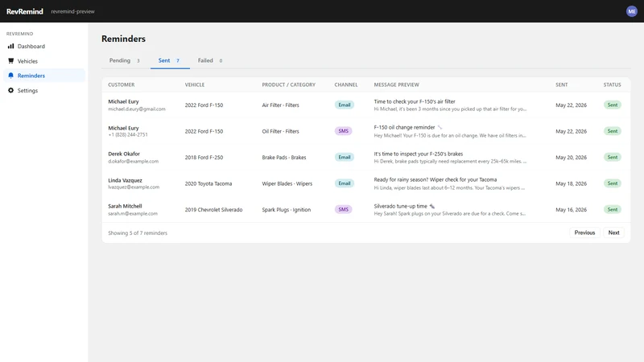Open Vehicles in the sidebar
This screenshot has width=644, height=362.
click(x=44, y=61)
